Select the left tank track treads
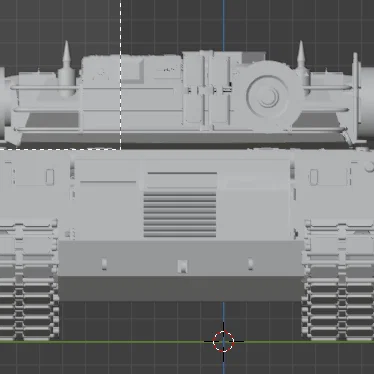 [29, 280]
